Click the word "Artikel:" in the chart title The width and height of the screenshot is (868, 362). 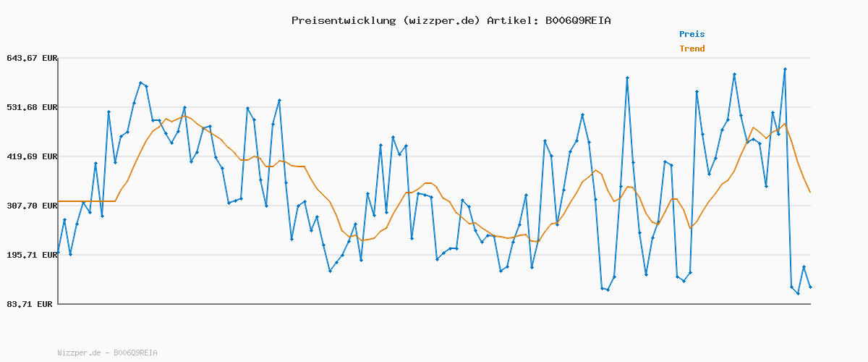509,20
